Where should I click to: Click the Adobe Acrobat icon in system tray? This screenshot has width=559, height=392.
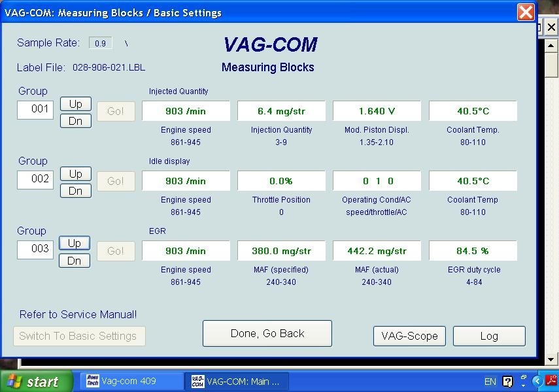click(552, 381)
